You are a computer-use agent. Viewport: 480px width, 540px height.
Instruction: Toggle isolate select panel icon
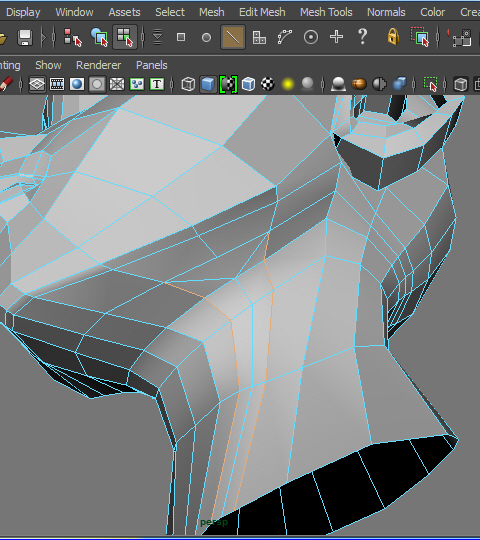point(430,84)
